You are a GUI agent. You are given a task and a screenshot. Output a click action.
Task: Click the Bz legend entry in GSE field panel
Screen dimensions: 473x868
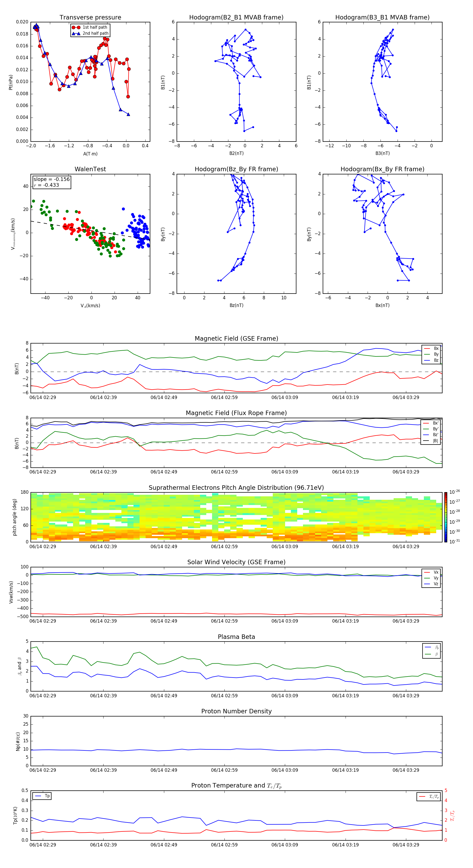pos(431,361)
